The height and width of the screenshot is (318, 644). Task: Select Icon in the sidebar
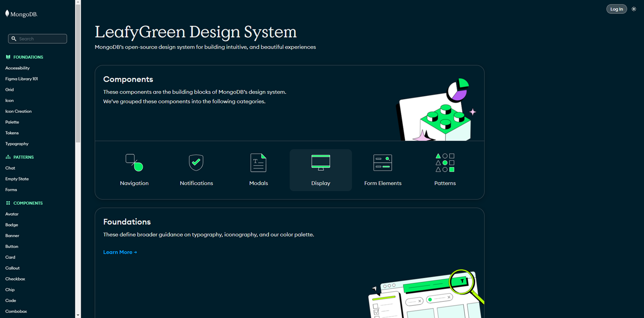click(x=9, y=100)
